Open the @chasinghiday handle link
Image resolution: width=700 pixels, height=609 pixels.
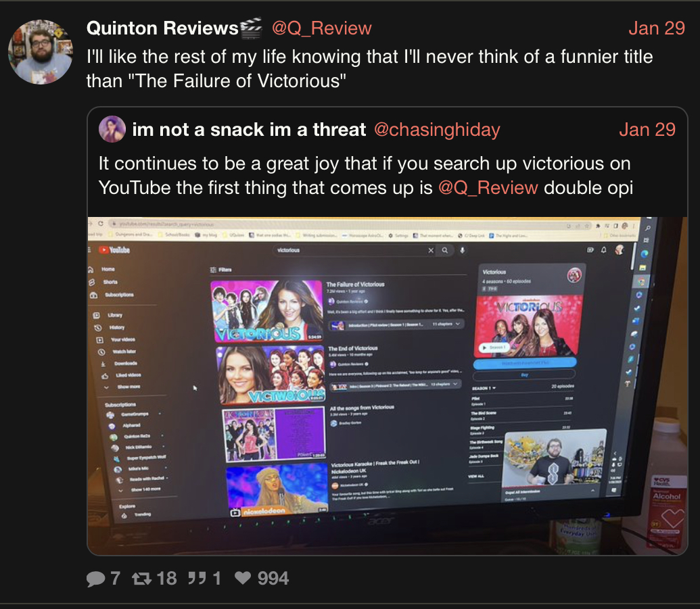pos(437,129)
